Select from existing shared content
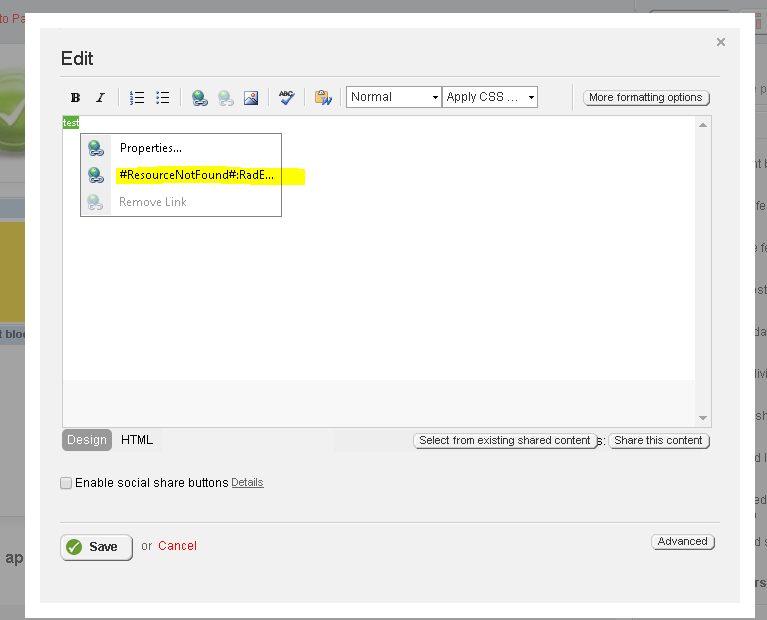The width and height of the screenshot is (767, 620). coord(505,440)
